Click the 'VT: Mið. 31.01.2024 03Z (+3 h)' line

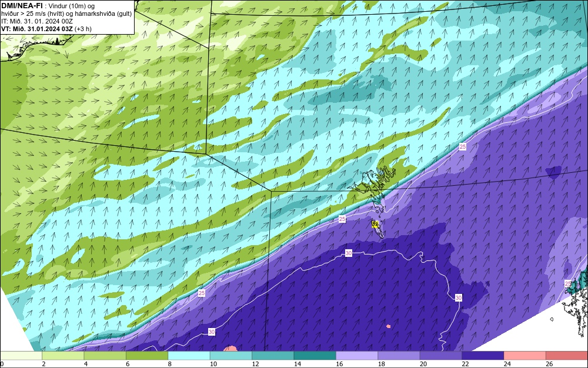[x=46, y=29]
